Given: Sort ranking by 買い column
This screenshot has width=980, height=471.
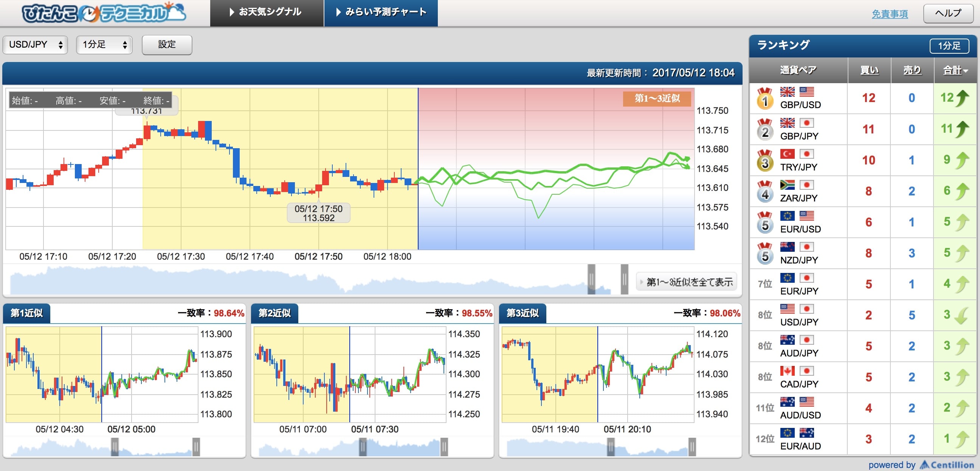Looking at the screenshot, I should [x=869, y=70].
